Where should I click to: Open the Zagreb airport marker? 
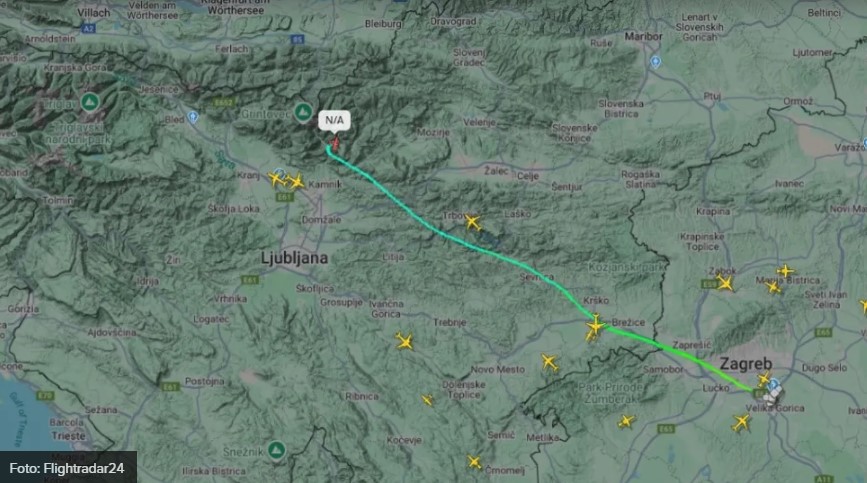pyautogui.click(x=774, y=384)
